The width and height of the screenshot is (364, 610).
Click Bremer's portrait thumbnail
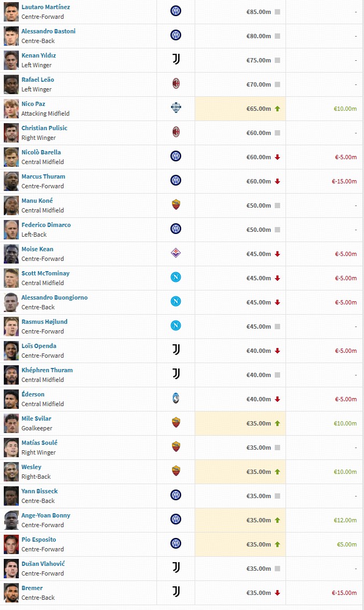pos(11,593)
